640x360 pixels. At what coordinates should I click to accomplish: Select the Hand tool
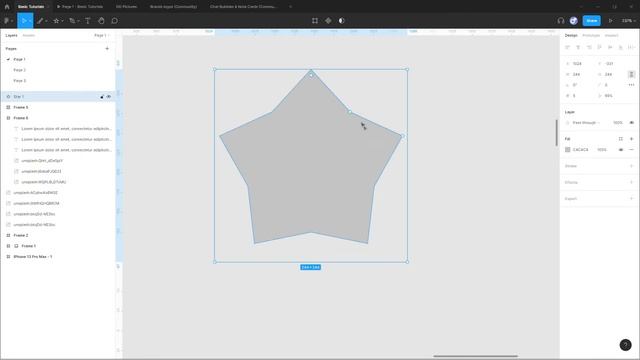(101, 21)
